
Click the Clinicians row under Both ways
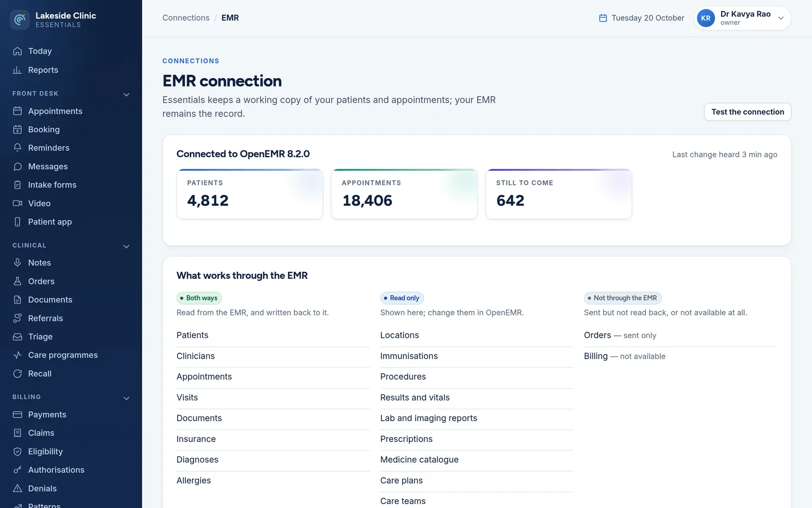coord(273,356)
